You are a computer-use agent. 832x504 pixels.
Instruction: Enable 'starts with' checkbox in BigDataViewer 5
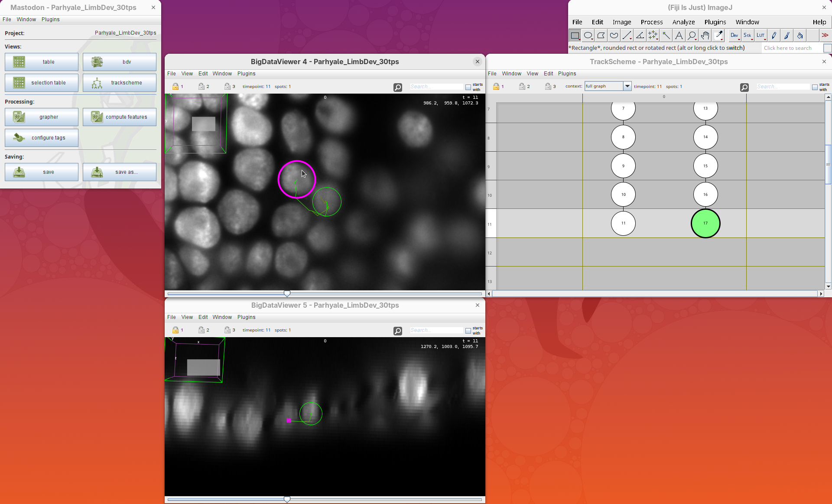(468, 331)
